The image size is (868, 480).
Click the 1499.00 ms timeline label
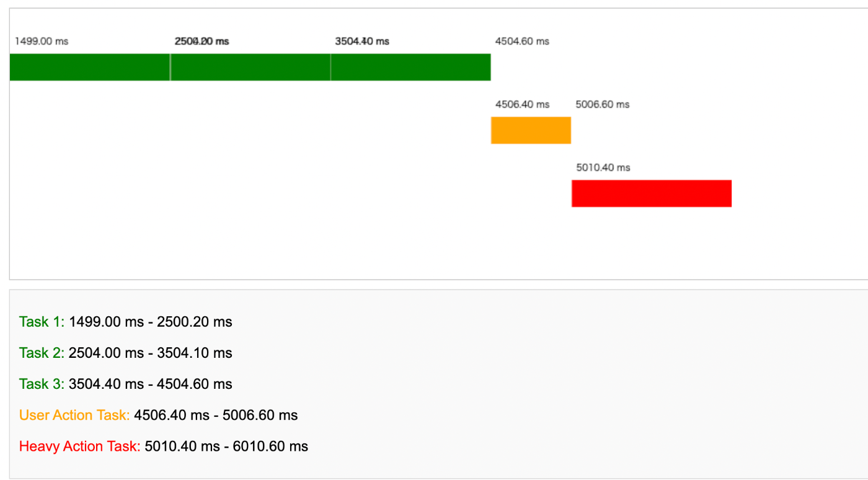[42, 42]
